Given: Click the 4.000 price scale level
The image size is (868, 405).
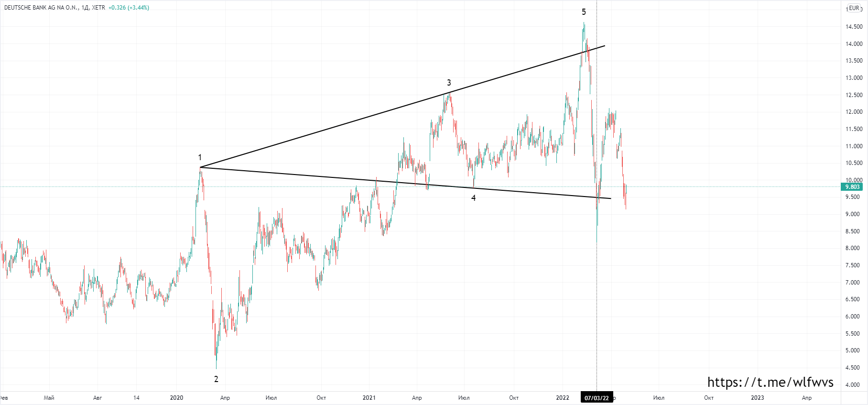Looking at the screenshot, I should 854,384.
